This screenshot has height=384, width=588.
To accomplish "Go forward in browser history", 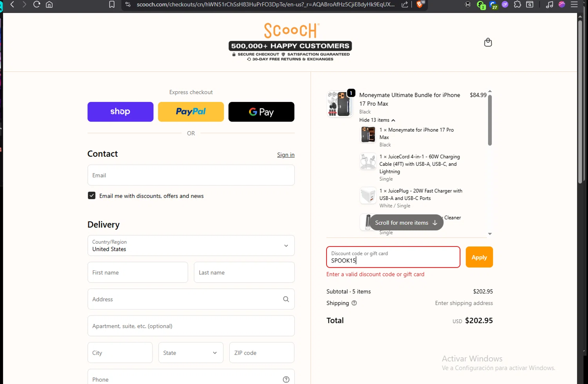I will pos(24,4).
